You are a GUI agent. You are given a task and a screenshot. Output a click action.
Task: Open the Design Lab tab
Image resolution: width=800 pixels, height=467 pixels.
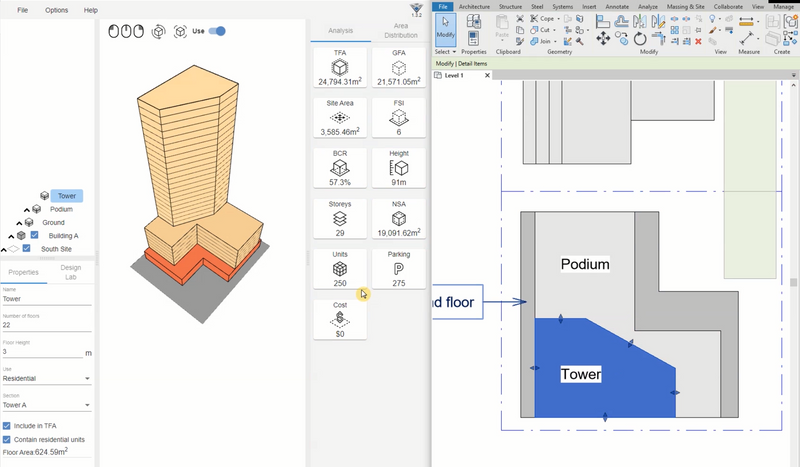70,271
